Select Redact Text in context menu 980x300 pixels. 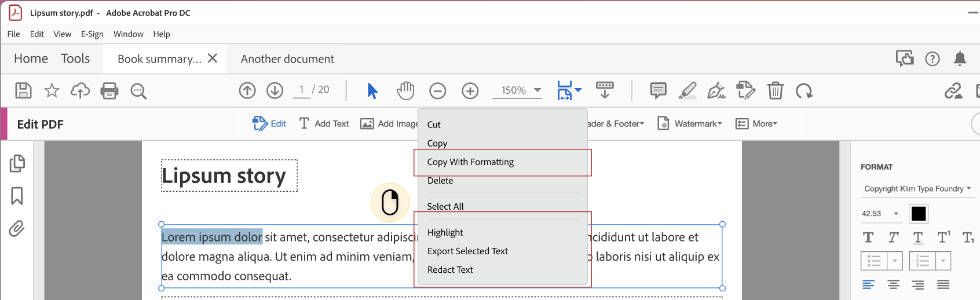450,270
